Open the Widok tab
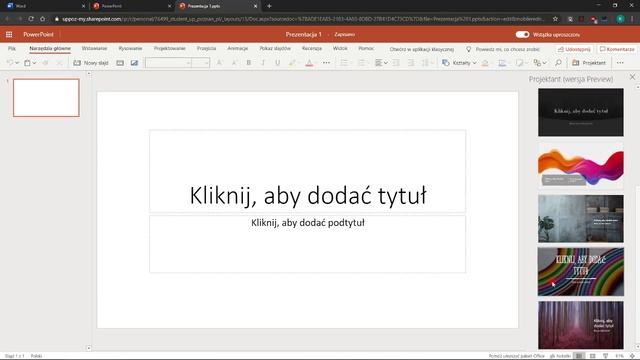640x360 pixels. coord(340,49)
